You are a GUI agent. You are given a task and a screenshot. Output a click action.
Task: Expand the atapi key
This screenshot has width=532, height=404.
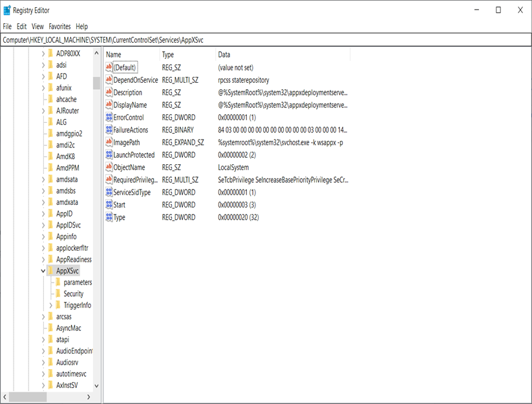(43, 339)
